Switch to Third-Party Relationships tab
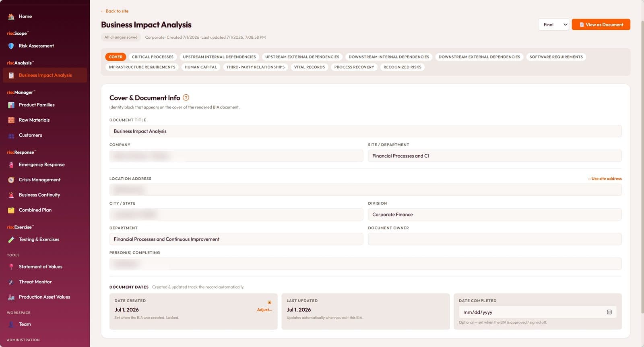The image size is (644, 347). pos(256,67)
